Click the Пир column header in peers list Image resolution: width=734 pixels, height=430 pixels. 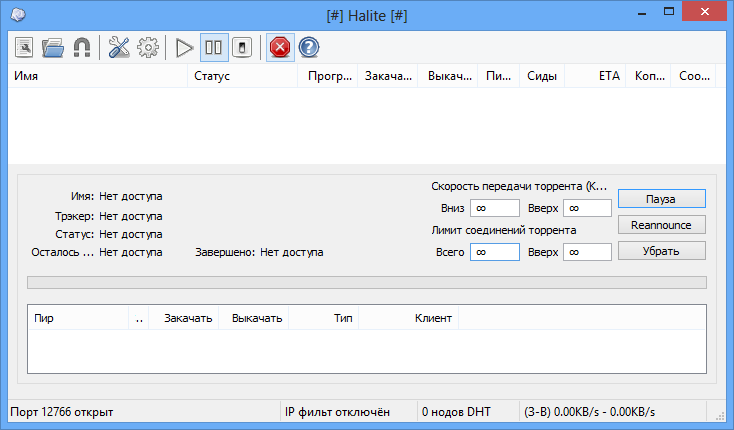[x=78, y=318]
